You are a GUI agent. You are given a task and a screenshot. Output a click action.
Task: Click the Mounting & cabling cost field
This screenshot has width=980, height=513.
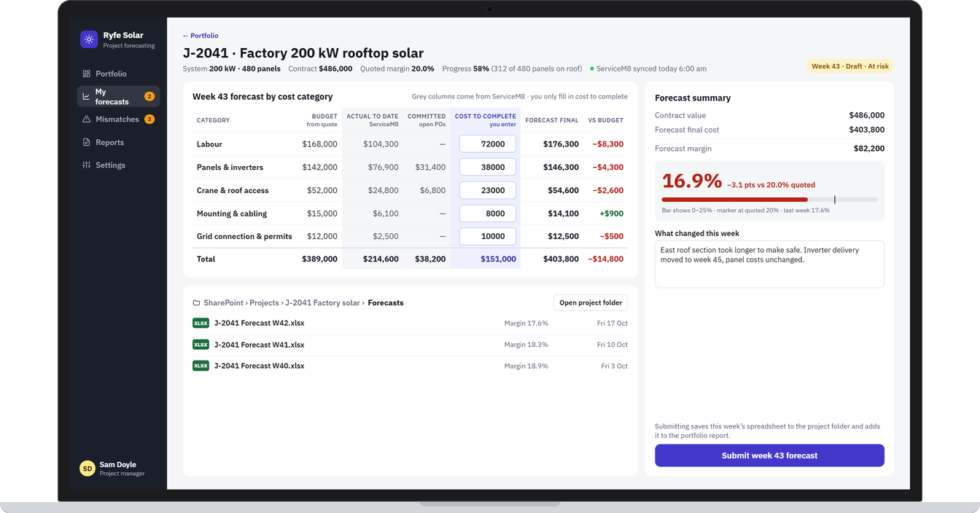point(487,214)
